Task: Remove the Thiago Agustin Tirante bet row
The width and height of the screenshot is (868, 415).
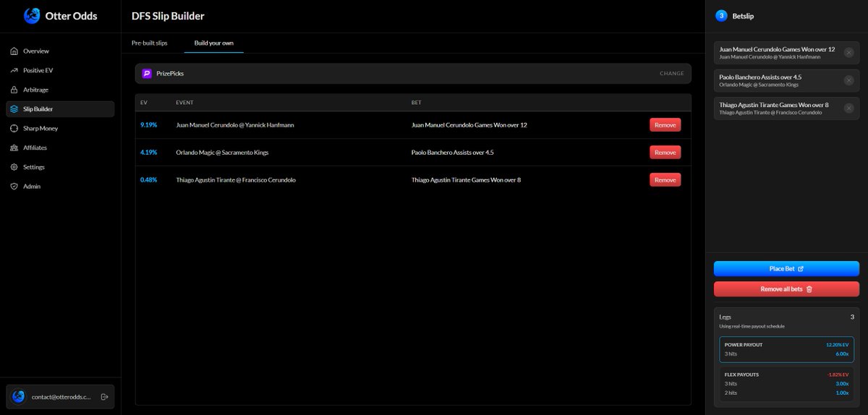Action: coord(665,180)
